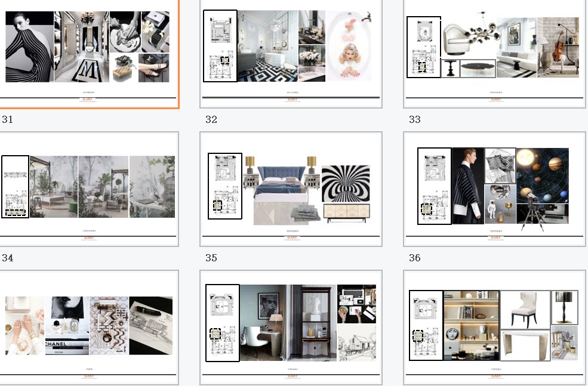Viewport: 588px width, 386px height.
Task: Select the slide thumbnail with the study desk room
Action: 291,328
